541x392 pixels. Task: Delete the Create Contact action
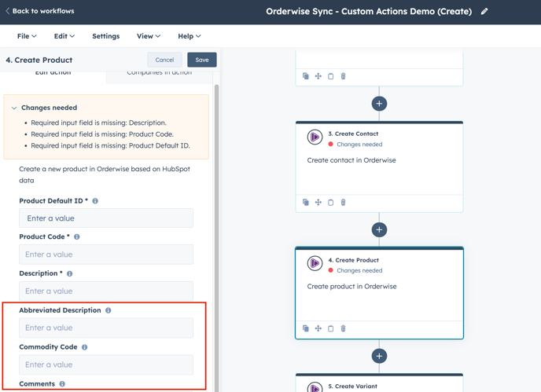[x=343, y=202]
